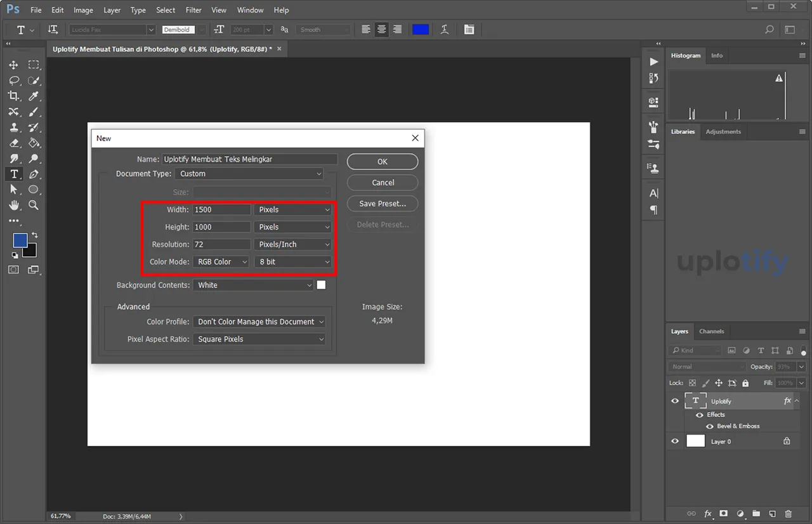Open the Color Profile dropdown

259,322
